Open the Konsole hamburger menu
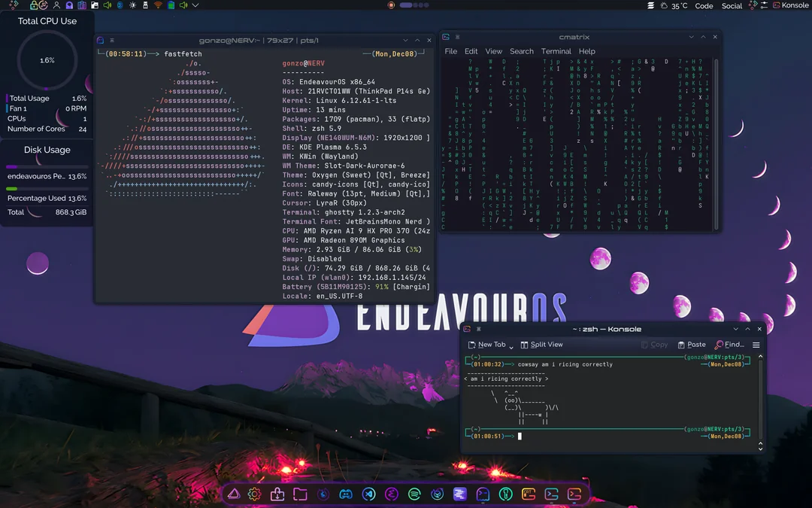The height and width of the screenshot is (508, 812). click(756, 345)
